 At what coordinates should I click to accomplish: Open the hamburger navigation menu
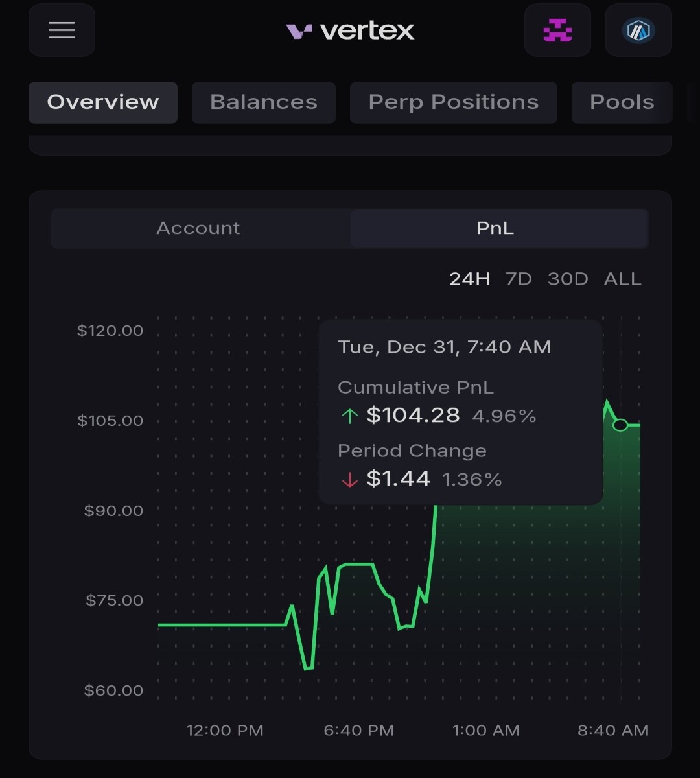tap(62, 30)
